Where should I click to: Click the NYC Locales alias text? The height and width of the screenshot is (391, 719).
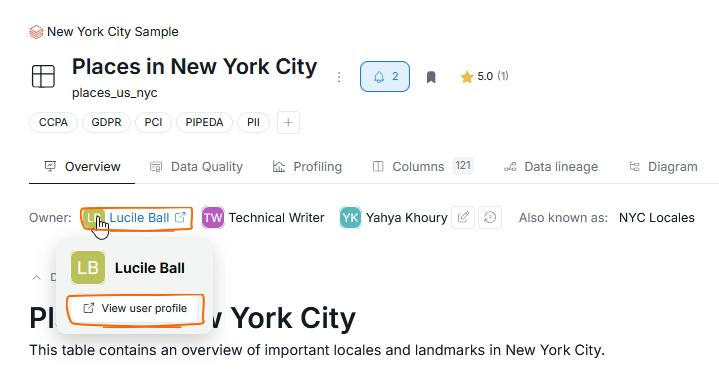pyautogui.click(x=657, y=217)
